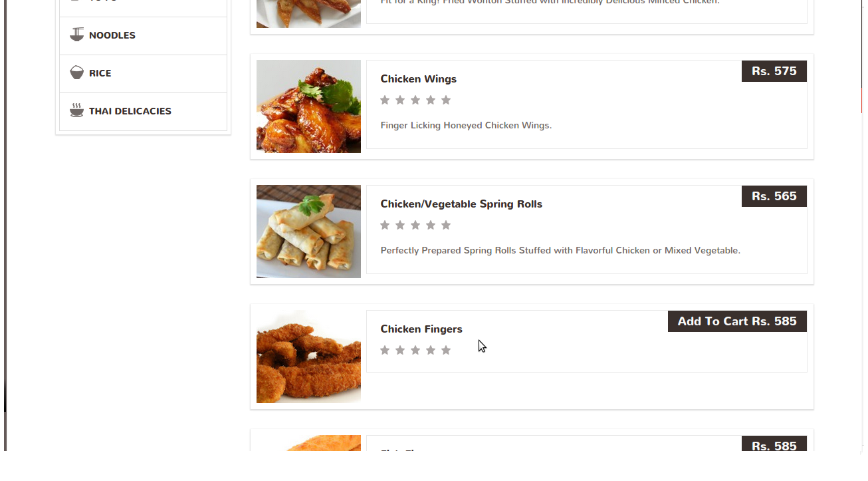Open Chicken/Vegetable Spring Rolls title link
868x481 pixels.
point(461,204)
